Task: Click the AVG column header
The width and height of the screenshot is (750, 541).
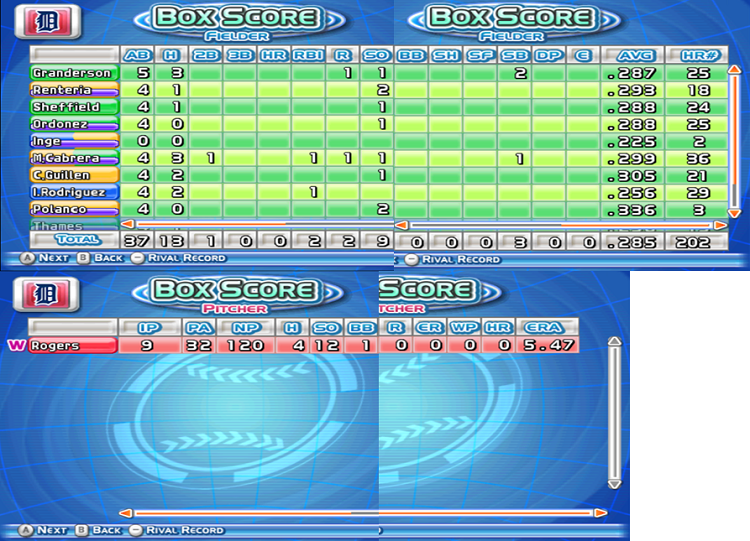Action: pos(632,55)
